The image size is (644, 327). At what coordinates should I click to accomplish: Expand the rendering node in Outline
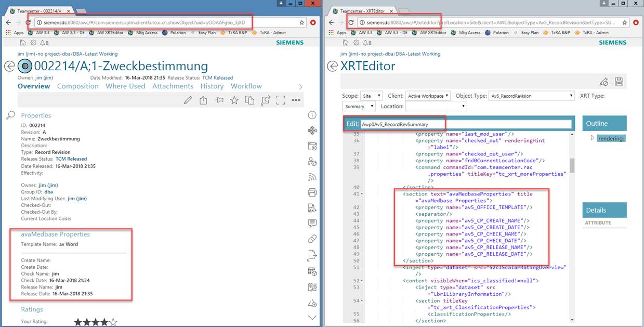click(x=592, y=138)
